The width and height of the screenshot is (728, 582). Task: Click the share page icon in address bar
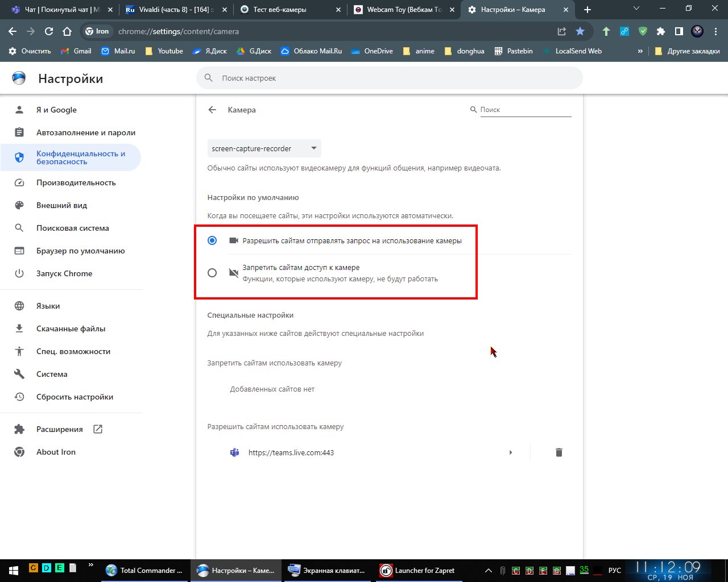pos(562,31)
